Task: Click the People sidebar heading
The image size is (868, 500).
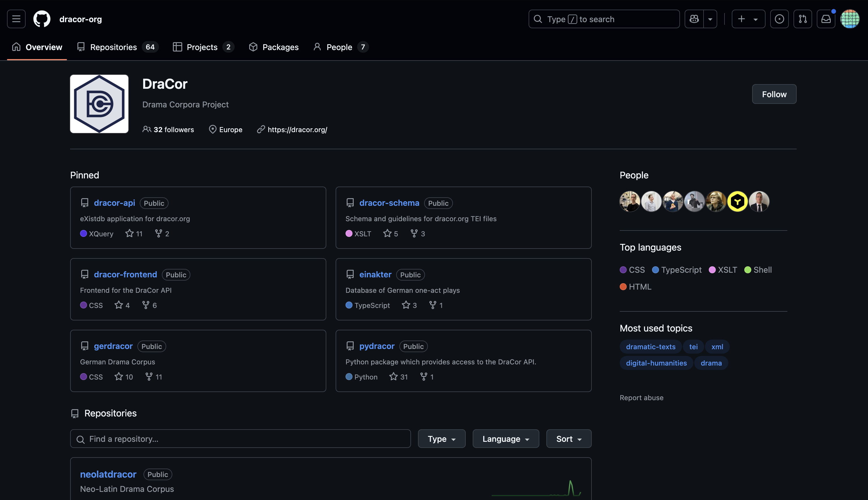Action: pyautogui.click(x=634, y=175)
